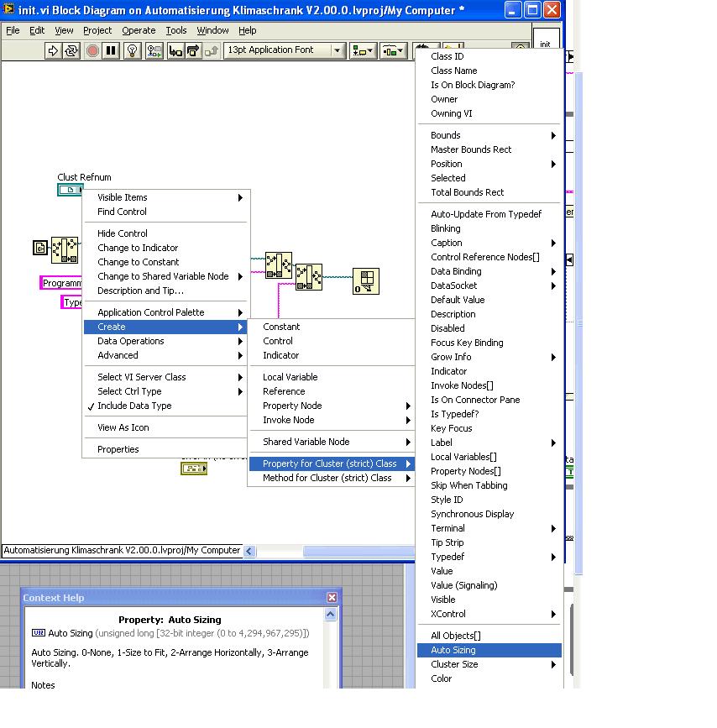The height and width of the screenshot is (728, 717).
Task: Click the Step Out toolbar button
Action: (x=211, y=50)
